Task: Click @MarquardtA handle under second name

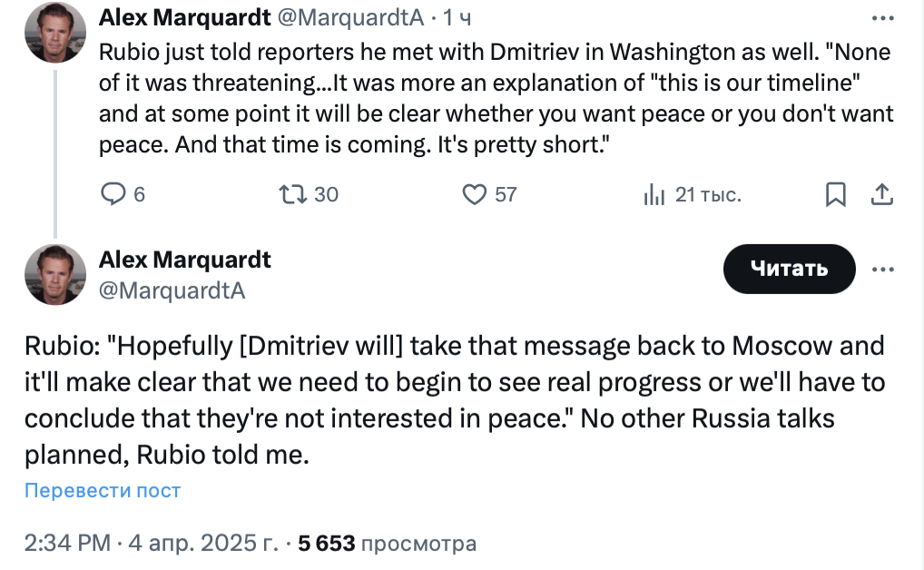Action: coord(172,290)
